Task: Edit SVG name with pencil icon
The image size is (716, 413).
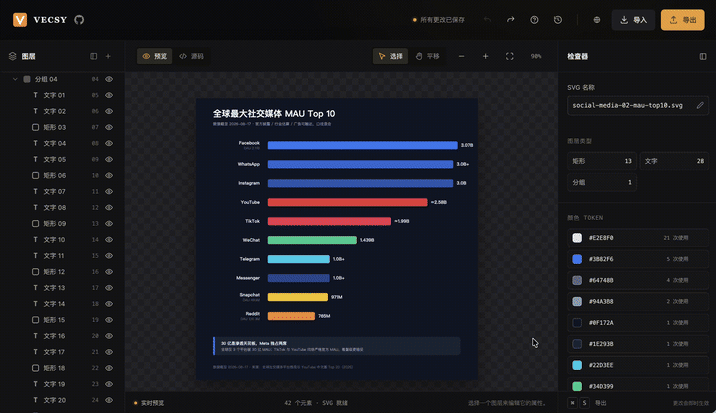Action: point(700,105)
